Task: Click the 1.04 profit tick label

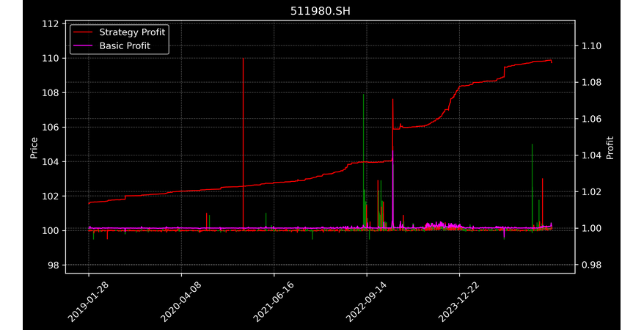Action: [x=591, y=155]
